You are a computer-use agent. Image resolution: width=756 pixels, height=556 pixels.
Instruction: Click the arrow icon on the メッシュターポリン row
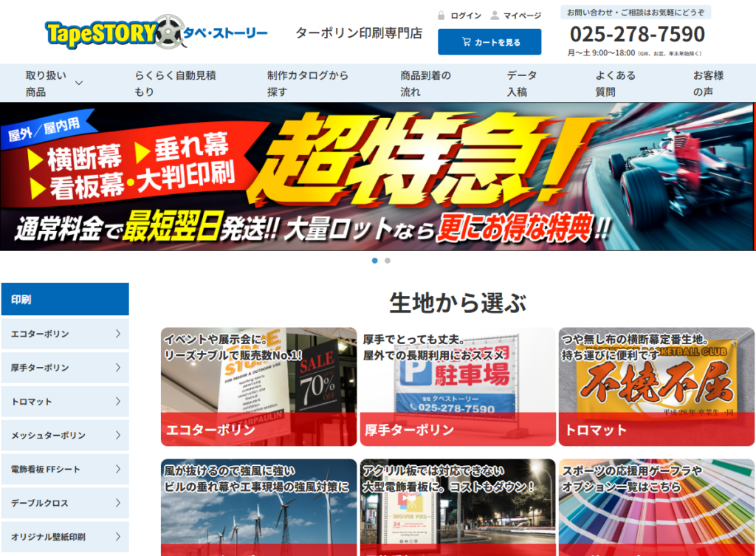pyautogui.click(x=117, y=436)
